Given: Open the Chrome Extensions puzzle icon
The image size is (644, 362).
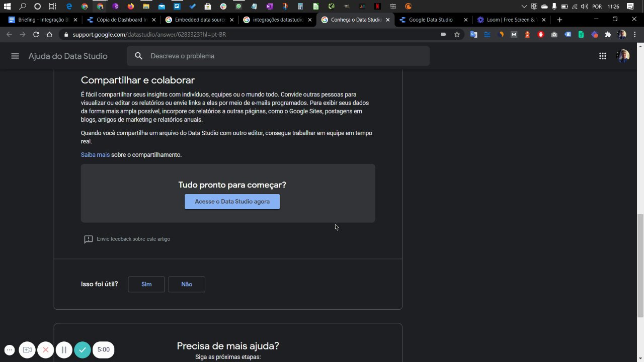Looking at the screenshot, I should pos(608,35).
